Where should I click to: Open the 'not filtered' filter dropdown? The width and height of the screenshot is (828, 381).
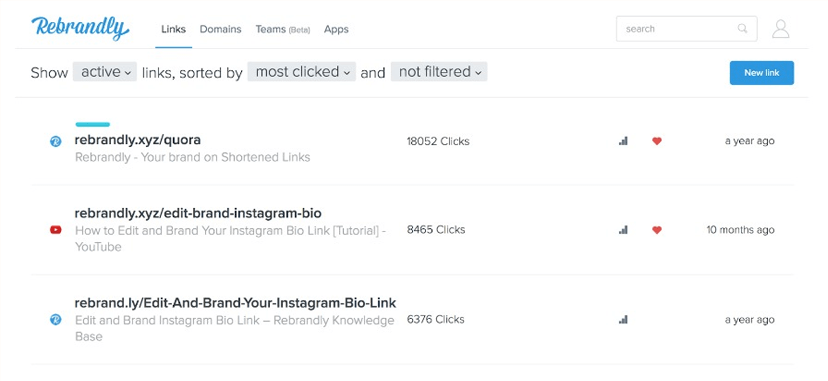tap(439, 72)
